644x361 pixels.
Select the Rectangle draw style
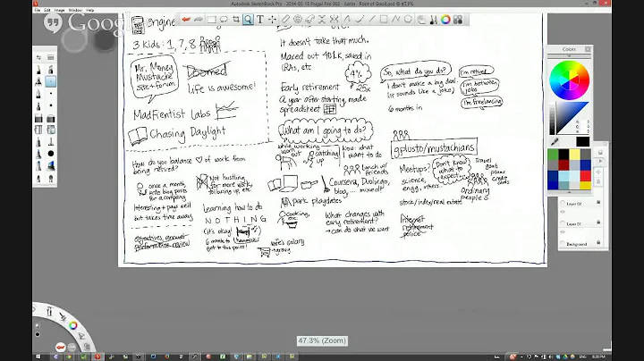[x=384, y=20]
